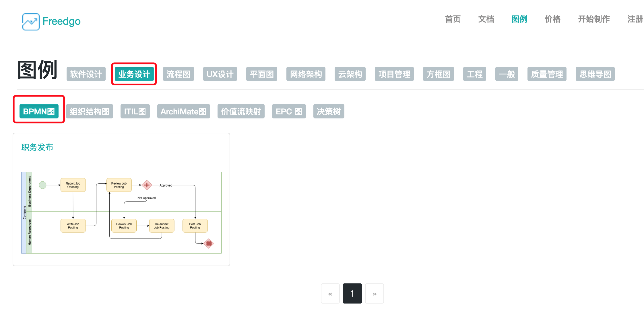644x311 pixels.
Task: Choose the 流程图 category
Action: click(179, 74)
